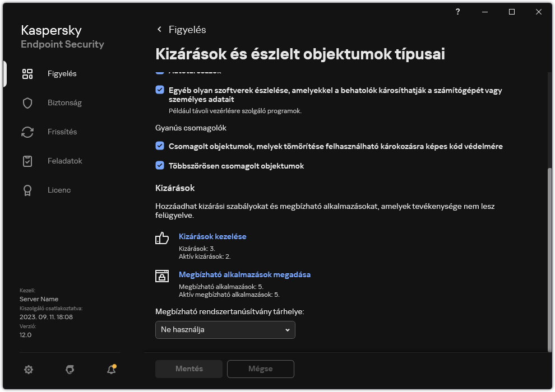Go back using the Figyelés back arrow
Image resolution: width=555 pixels, height=392 pixels.
pos(159,29)
